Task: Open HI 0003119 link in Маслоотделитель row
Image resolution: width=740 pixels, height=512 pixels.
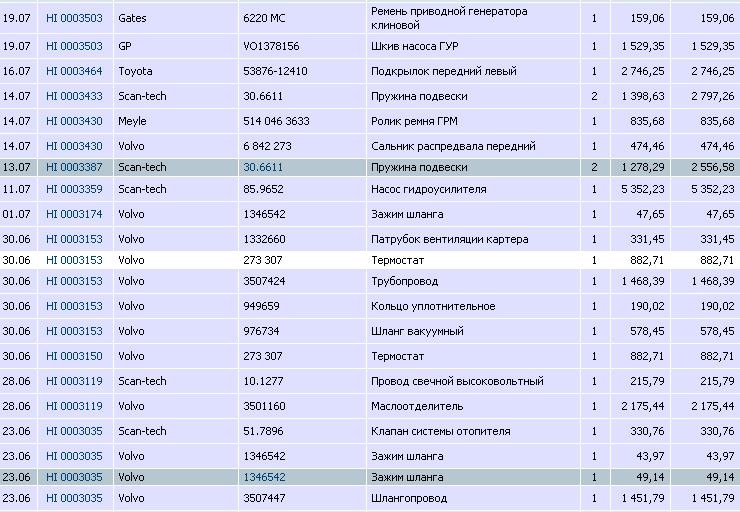Action: pos(74,406)
